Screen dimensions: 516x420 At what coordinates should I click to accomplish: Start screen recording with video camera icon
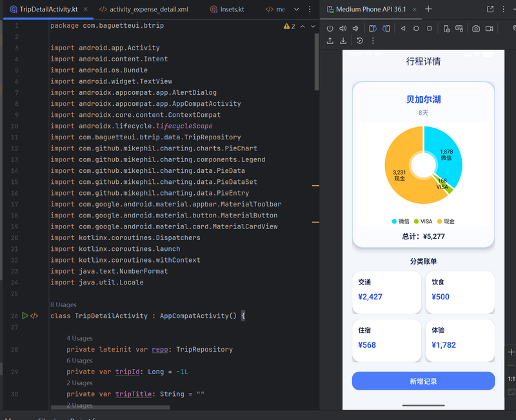pyautogui.click(x=490, y=29)
